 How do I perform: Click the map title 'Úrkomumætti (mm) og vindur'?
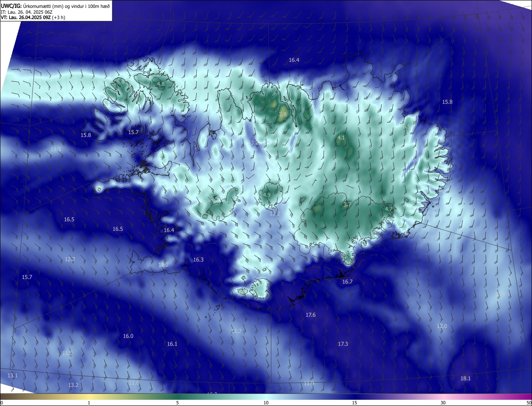pos(54,6)
